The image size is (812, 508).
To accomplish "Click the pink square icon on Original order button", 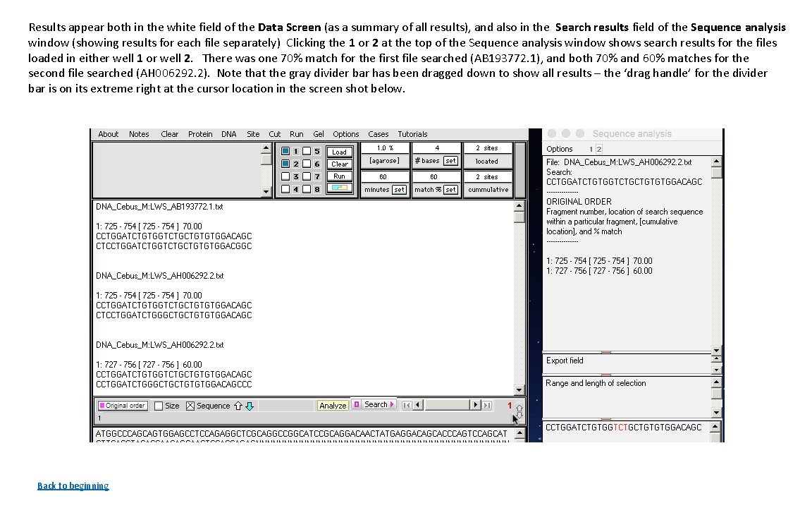I will coord(102,406).
